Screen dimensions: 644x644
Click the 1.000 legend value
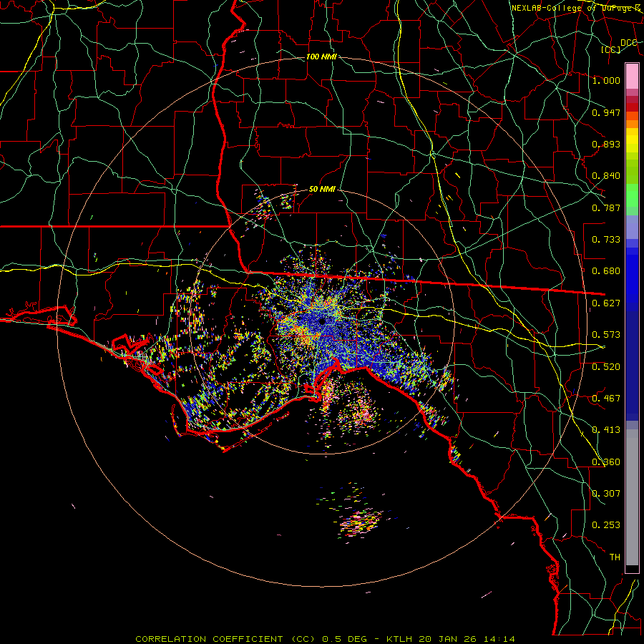tap(606, 80)
